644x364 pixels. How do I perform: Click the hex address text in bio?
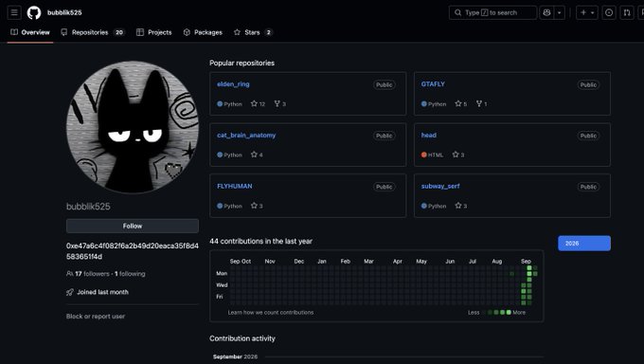[x=133, y=251]
